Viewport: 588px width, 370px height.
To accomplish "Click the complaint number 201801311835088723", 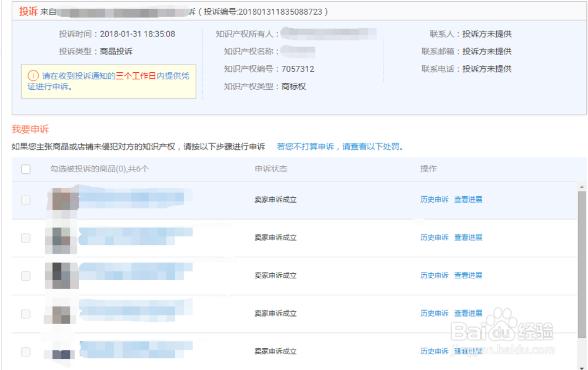I will (280, 12).
